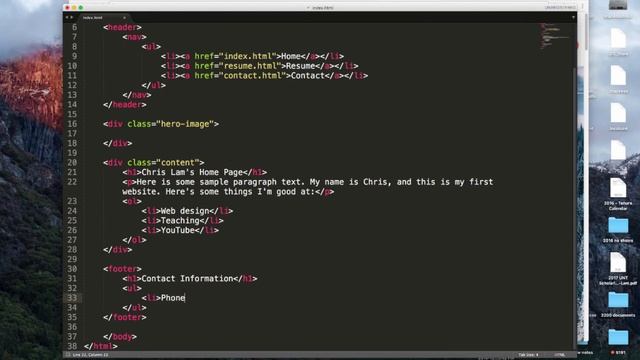Click line number 33 in gutter

click(x=72, y=298)
